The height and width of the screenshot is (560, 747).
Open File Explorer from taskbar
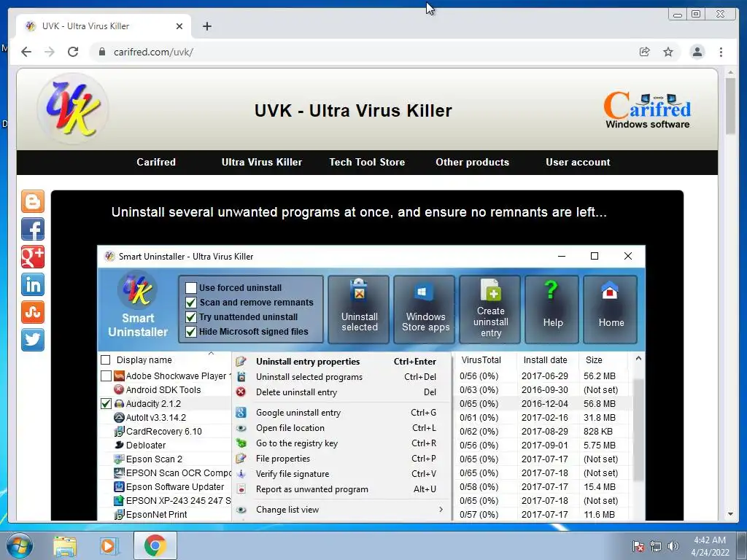pos(64,545)
